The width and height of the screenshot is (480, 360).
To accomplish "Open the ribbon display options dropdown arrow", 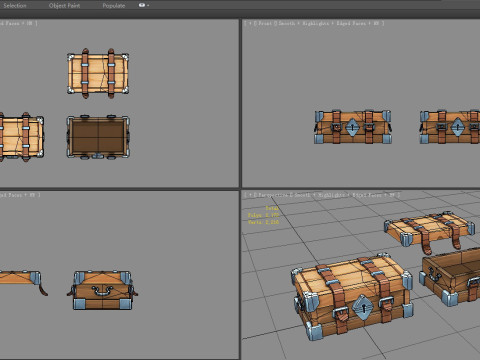I will [x=148, y=5].
